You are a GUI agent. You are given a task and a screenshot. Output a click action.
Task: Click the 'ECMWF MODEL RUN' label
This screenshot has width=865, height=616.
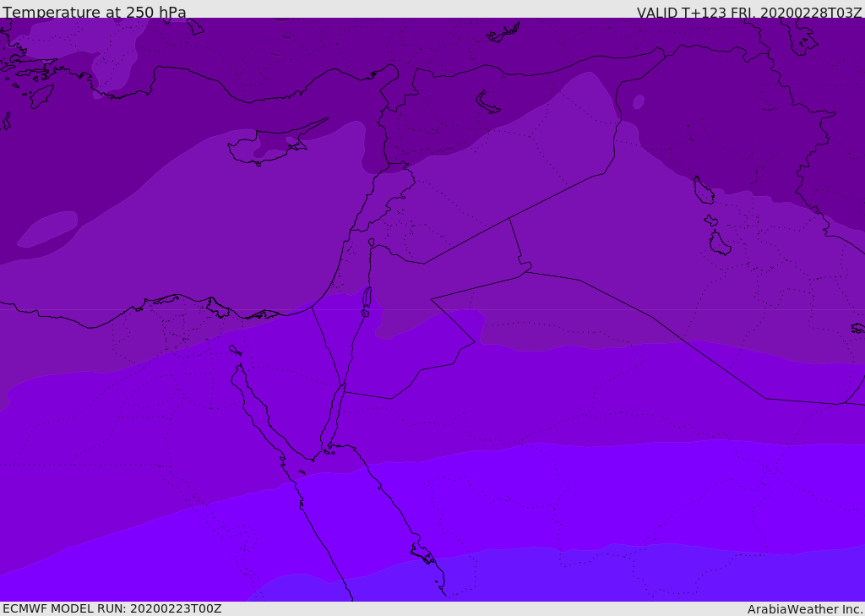[112, 608]
